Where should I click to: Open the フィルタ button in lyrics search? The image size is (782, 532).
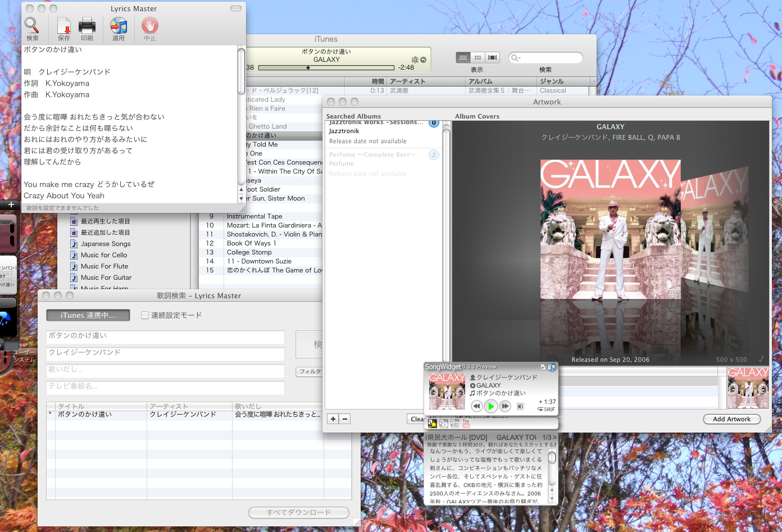coord(310,371)
